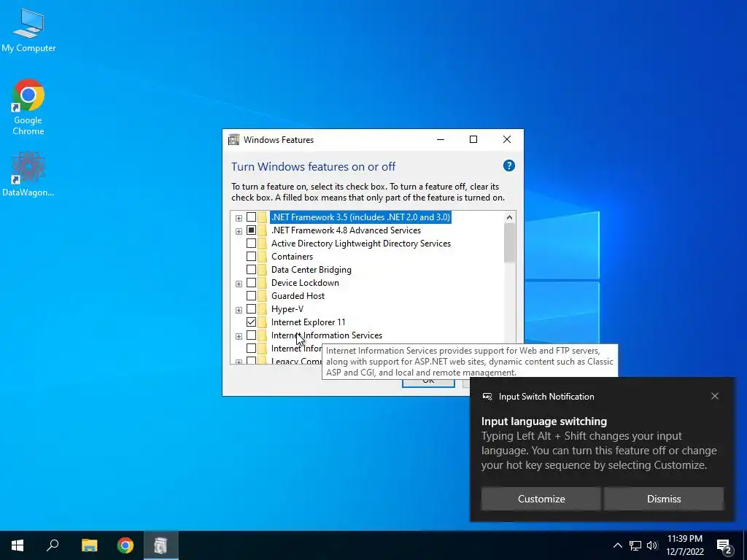Image resolution: width=747 pixels, height=560 pixels.
Task: Enable the Device Lockdown checkbox
Action: click(251, 283)
